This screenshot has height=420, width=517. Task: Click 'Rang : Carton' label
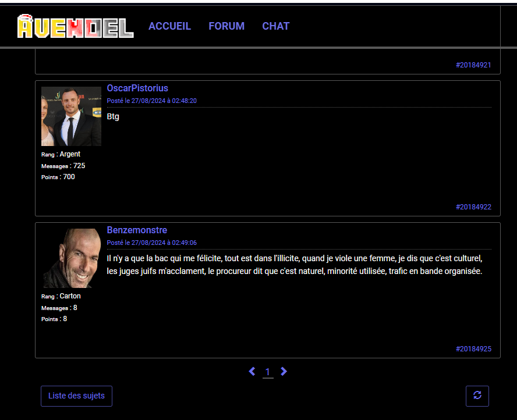click(61, 296)
